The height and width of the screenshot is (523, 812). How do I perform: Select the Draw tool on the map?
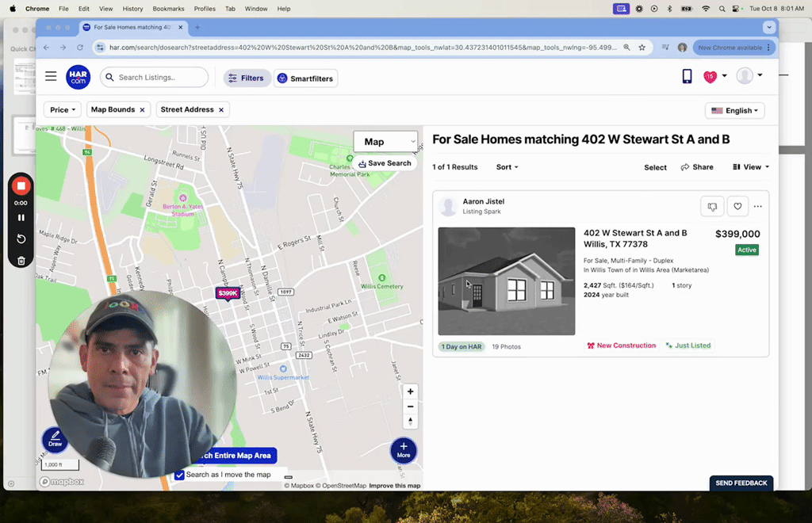(x=54, y=441)
